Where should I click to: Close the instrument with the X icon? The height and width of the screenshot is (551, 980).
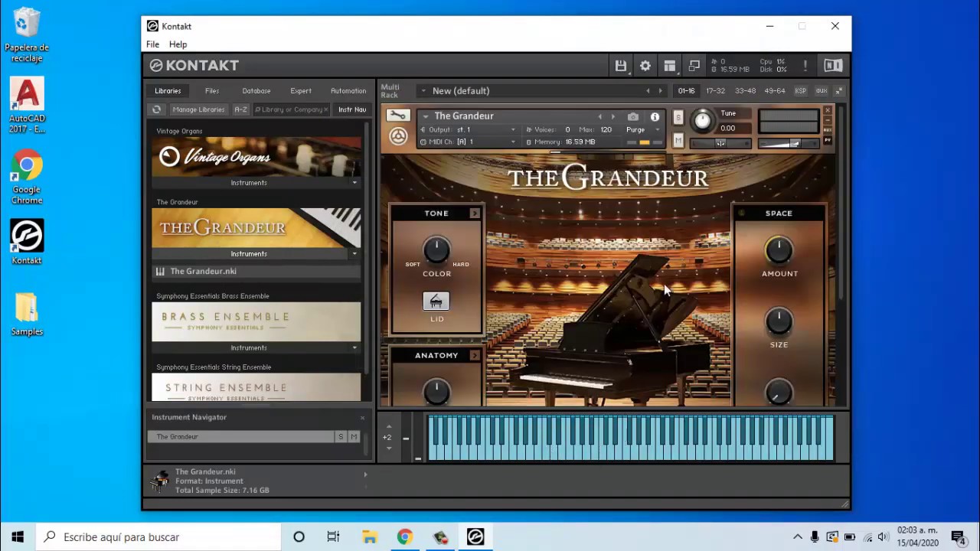point(827,111)
